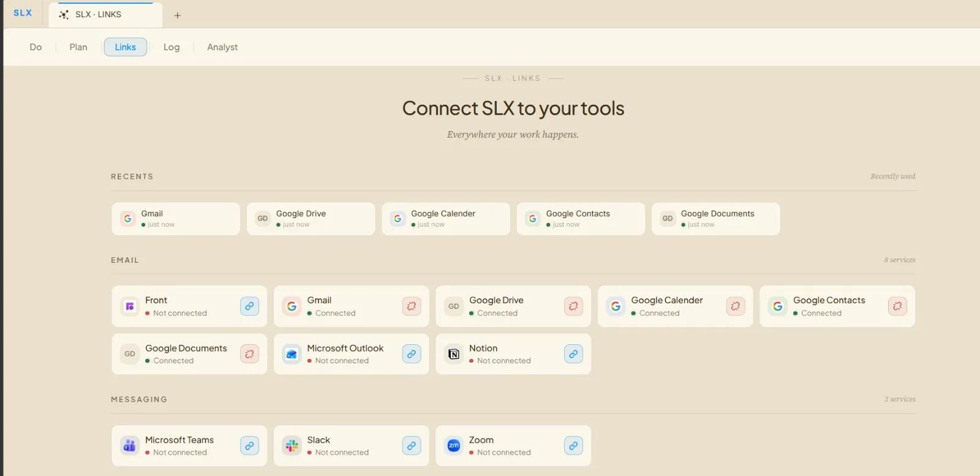
Task: Connect Microsoft Outlook using link icon
Action: [412, 353]
